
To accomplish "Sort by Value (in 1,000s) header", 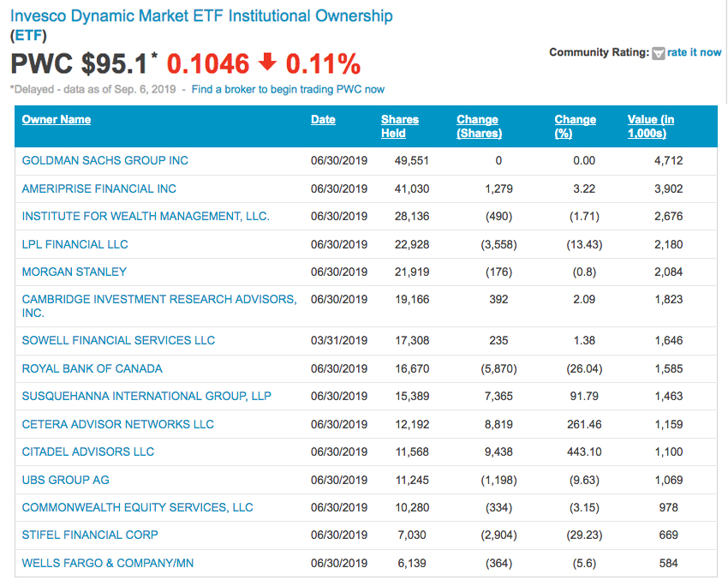I will [x=650, y=126].
